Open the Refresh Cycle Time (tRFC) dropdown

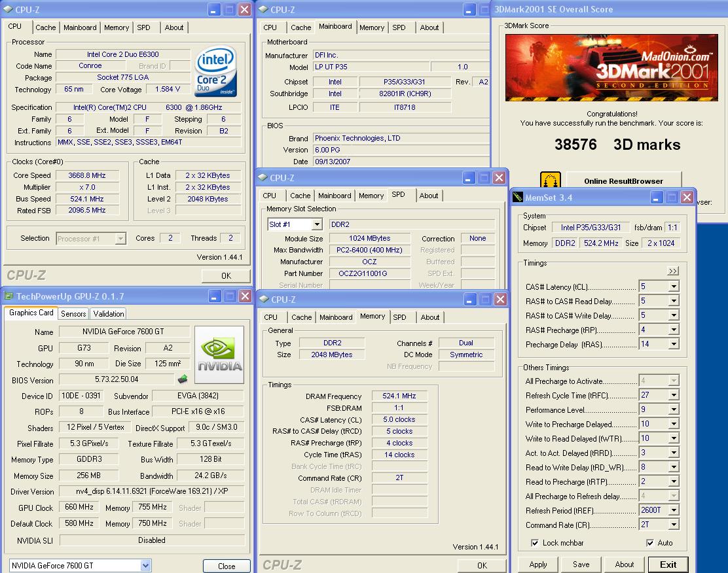pyautogui.click(x=674, y=395)
